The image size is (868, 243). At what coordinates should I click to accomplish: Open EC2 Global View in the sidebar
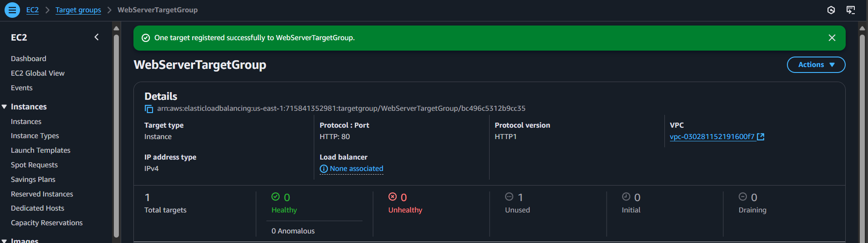click(38, 73)
